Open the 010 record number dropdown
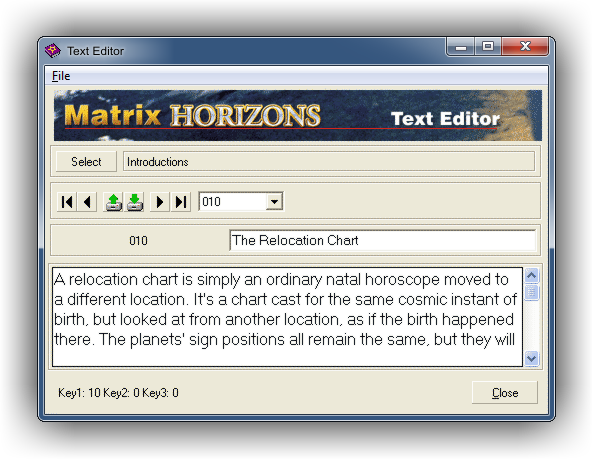Screen dimensions: 592x459 pos(274,202)
